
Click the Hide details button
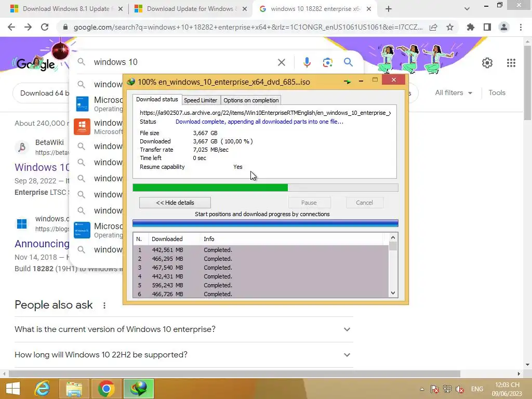tap(175, 203)
